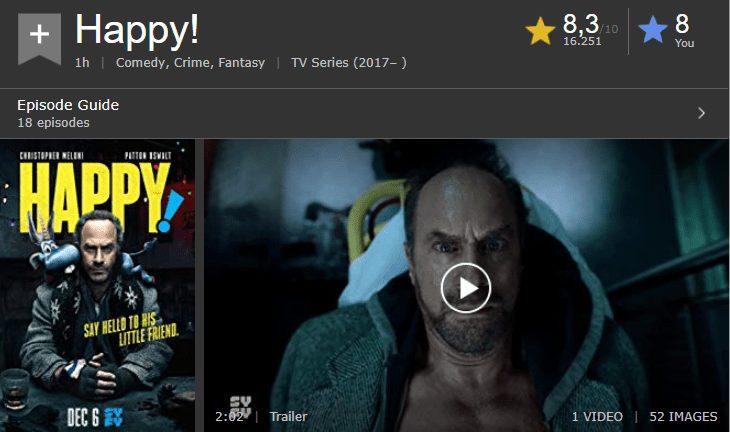Open the 16.251 ratings count
The width and height of the screenshot is (730, 432).
(582, 41)
